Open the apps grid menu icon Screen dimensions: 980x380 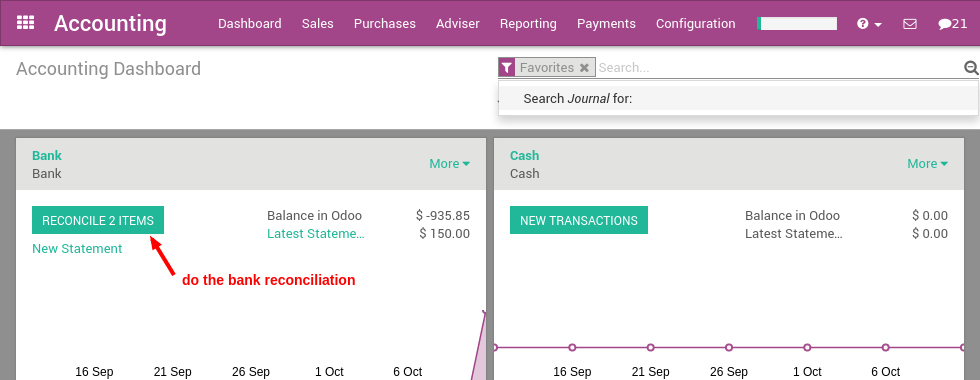[x=26, y=23]
